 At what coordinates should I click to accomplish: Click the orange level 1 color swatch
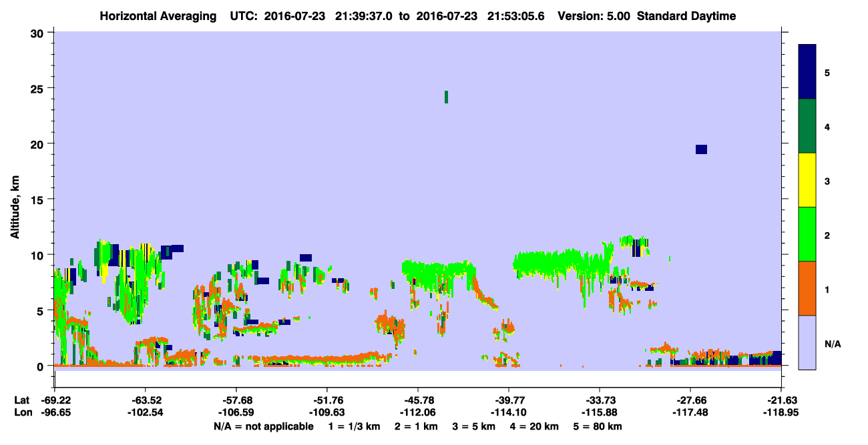(x=807, y=288)
